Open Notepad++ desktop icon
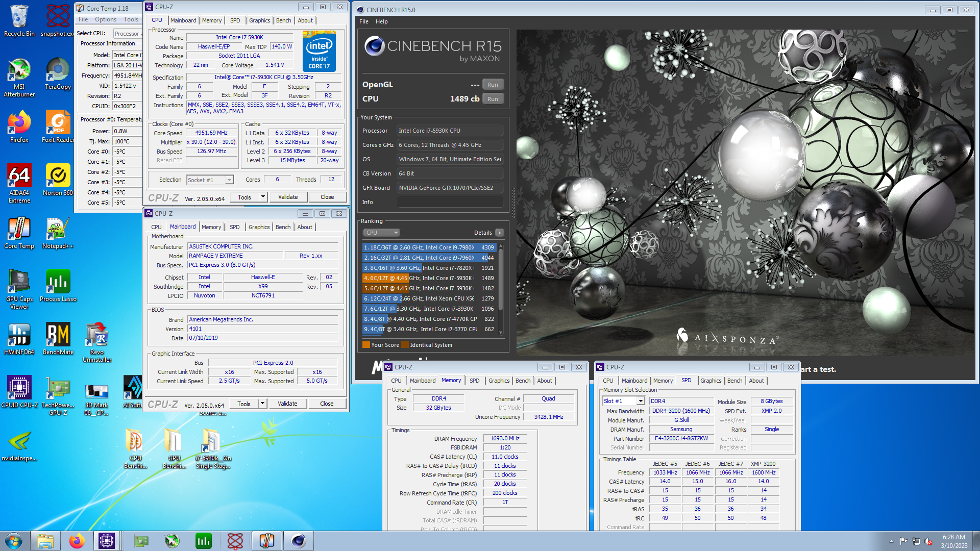980x551 pixels. 58,233
